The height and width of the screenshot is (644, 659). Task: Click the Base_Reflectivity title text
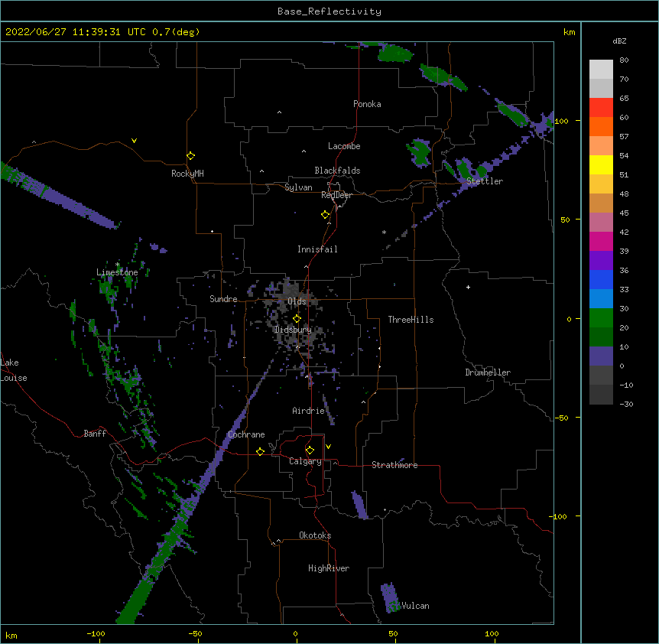[x=329, y=11]
